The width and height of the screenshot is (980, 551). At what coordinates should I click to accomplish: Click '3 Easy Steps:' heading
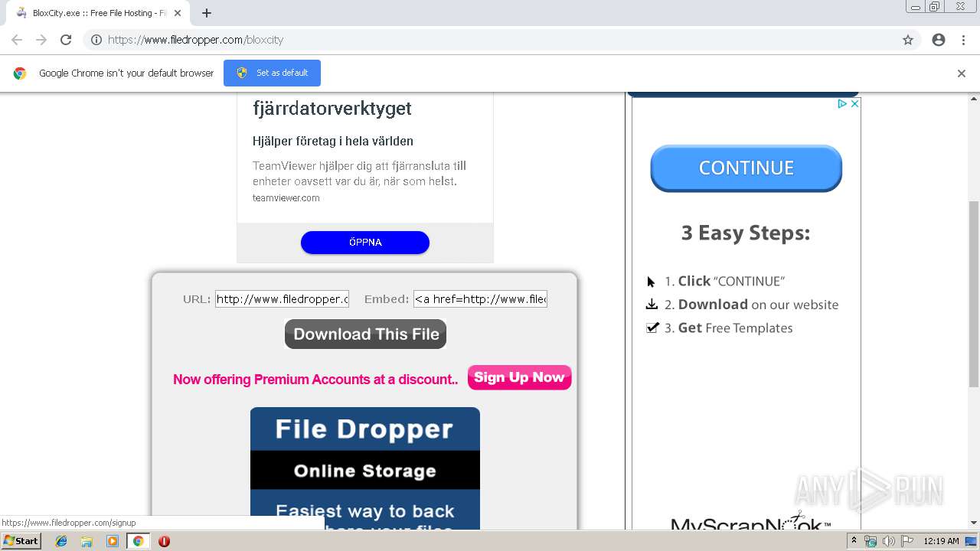[x=746, y=233]
